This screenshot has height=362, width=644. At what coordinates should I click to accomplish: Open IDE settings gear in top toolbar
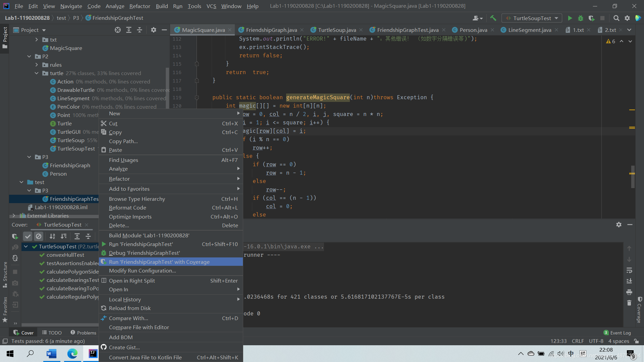(627, 18)
